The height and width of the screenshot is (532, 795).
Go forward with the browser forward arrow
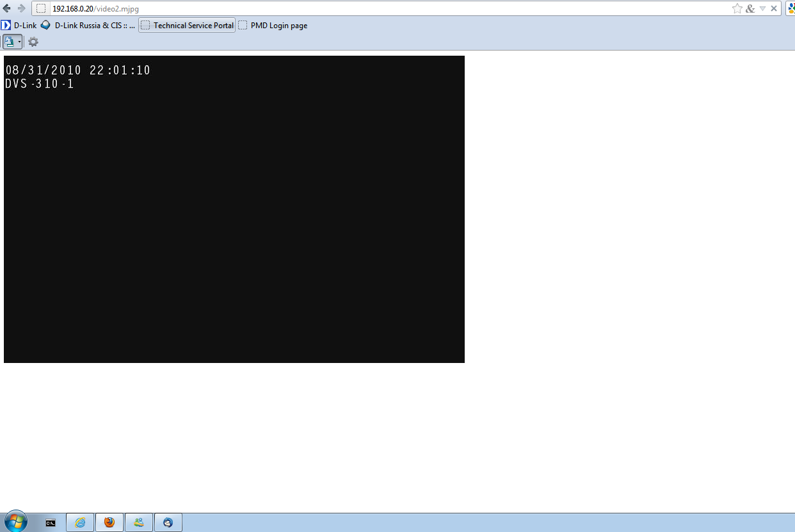pos(21,8)
